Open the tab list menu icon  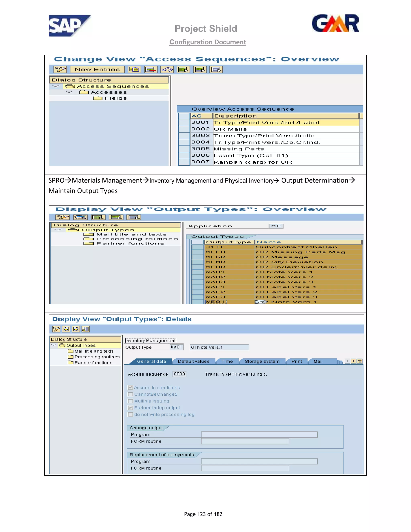[x=360, y=361]
